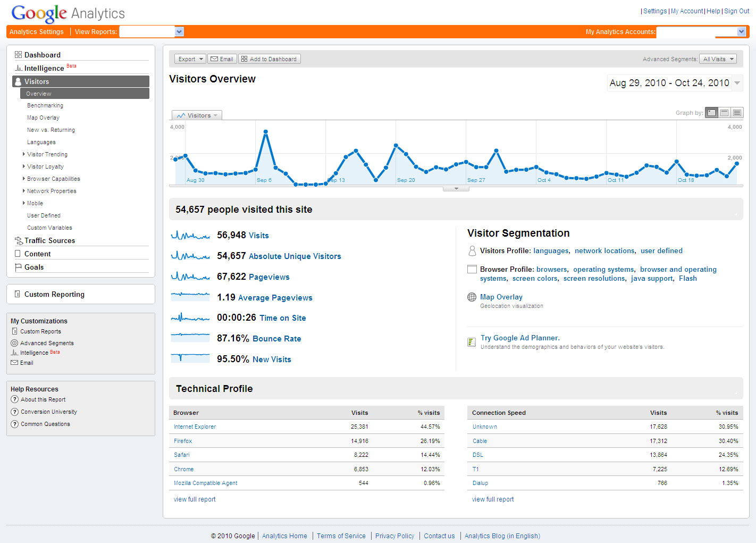Image resolution: width=756 pixels, height=543 pixels.
Task: Click the Intelligence chart icon in sidebar
Action: pyautogui.click(x=18, y=68)
